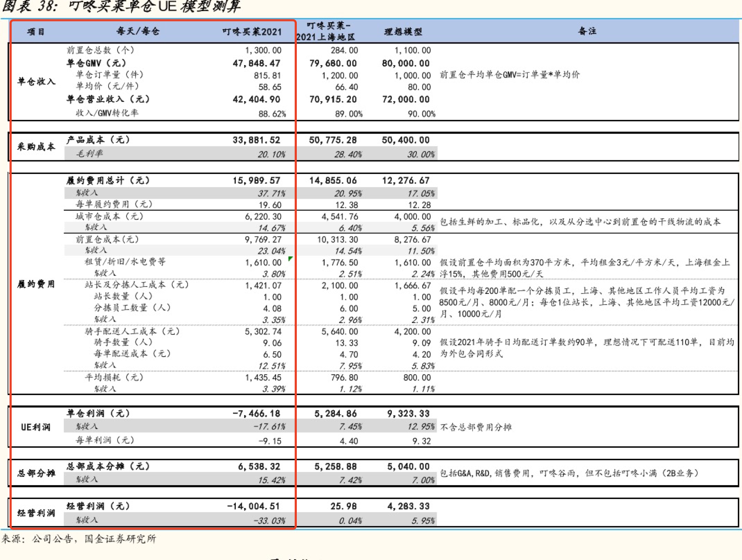The width and height of the screenshot is (742, 560).
Task: Click the value 9,769.27
Action: click(263, 240)
